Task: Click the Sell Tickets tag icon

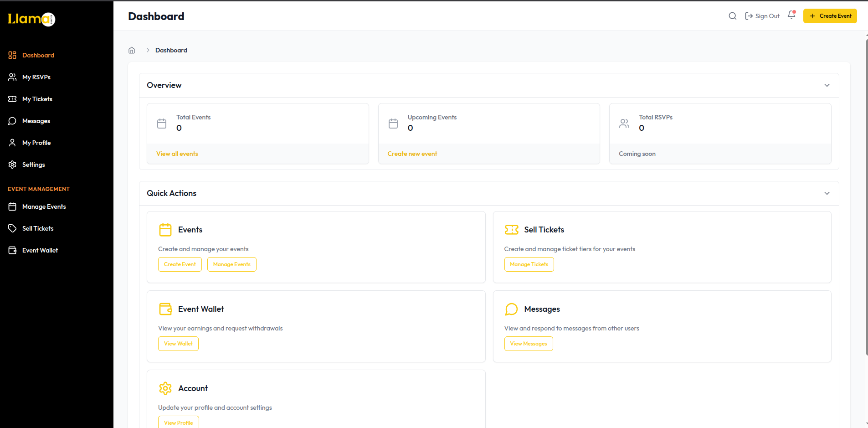Action: click(12, 228)
